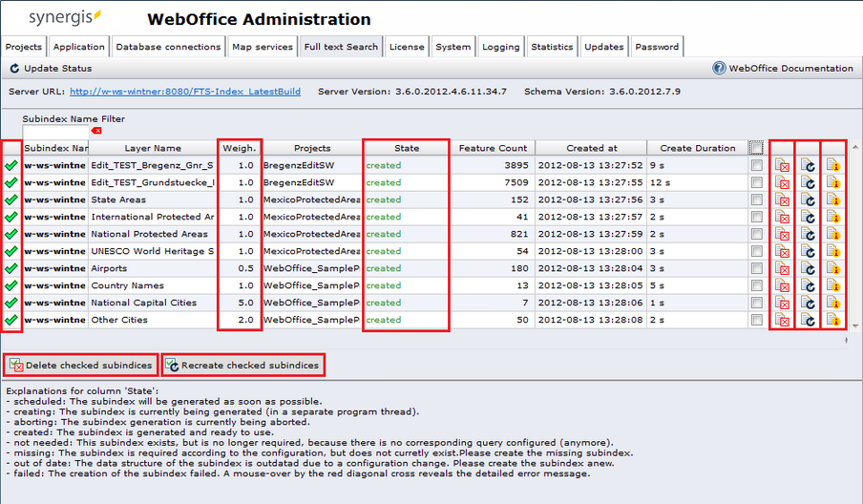The image size is (863, 504).
Task: Recreate the National Capital Cities subindex
Action: click(x=808, y=303)
